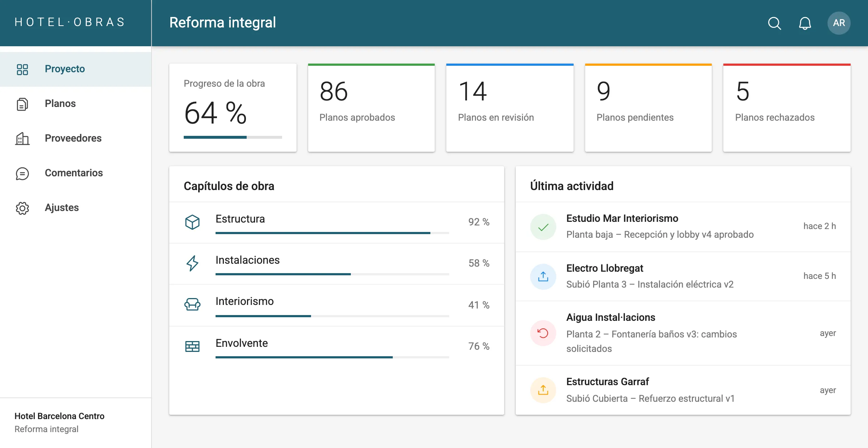Open the Comentarios section

tap(76, 173)
